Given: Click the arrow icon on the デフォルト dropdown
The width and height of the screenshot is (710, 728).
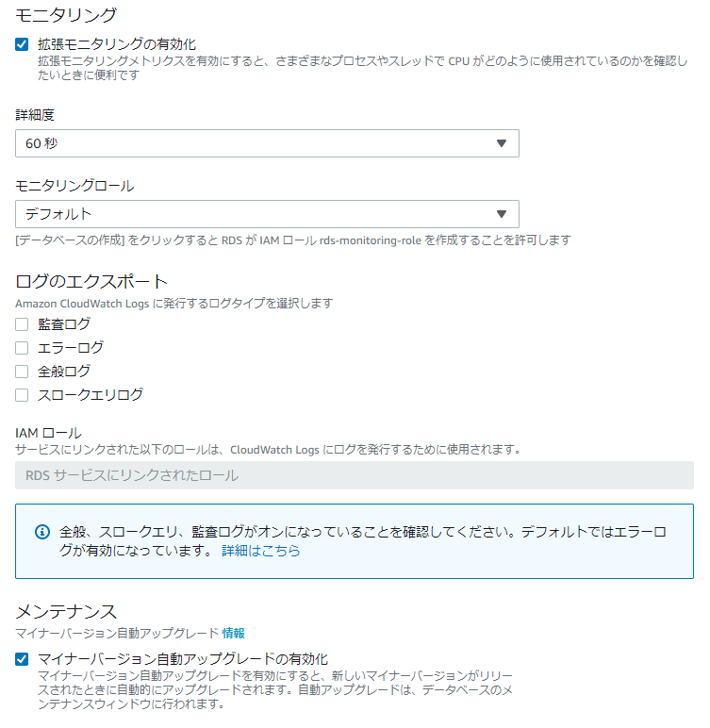Looking at the screenshot, I should (x=501, y=214).
